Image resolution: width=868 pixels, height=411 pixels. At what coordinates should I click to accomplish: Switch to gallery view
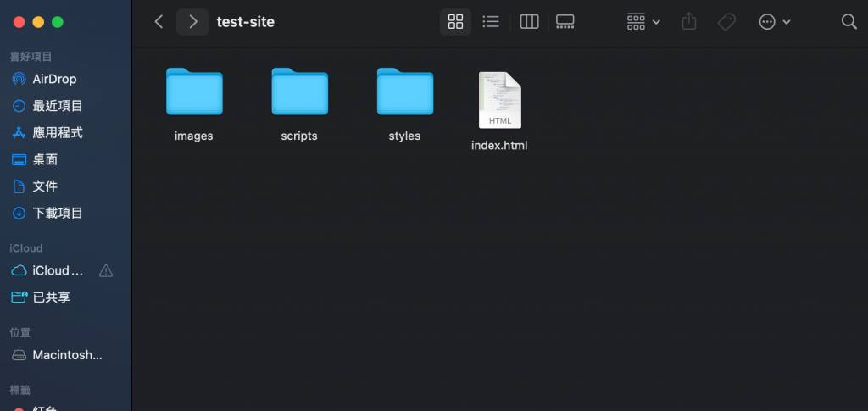[565, 21]
